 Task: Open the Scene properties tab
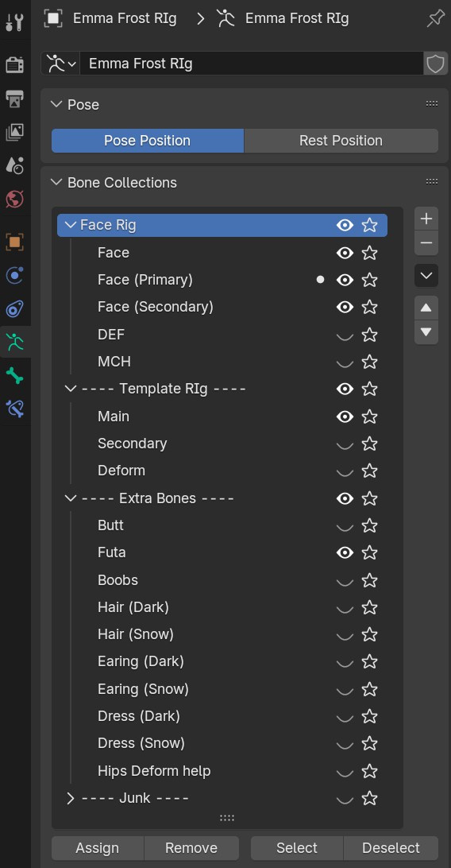[15, 165]
